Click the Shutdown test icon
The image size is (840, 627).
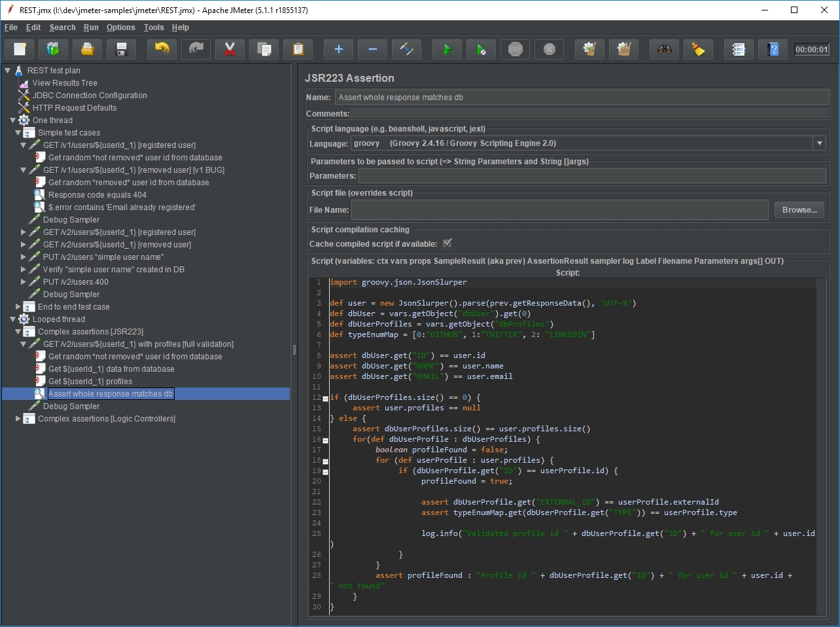tap(550, 49)
